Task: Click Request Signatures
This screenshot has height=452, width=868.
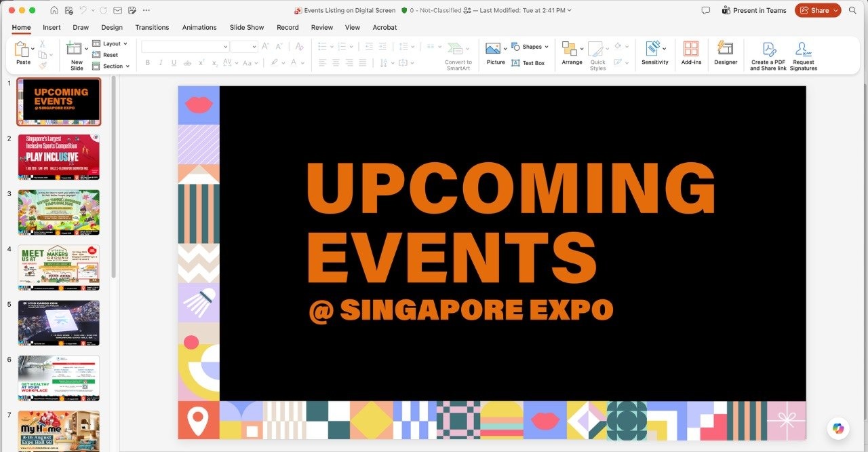Action: pyautogui.click(x=804, y=56)
